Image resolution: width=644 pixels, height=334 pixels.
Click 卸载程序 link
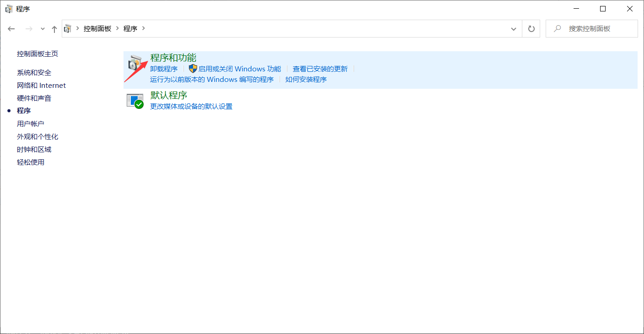click(164, 69)
